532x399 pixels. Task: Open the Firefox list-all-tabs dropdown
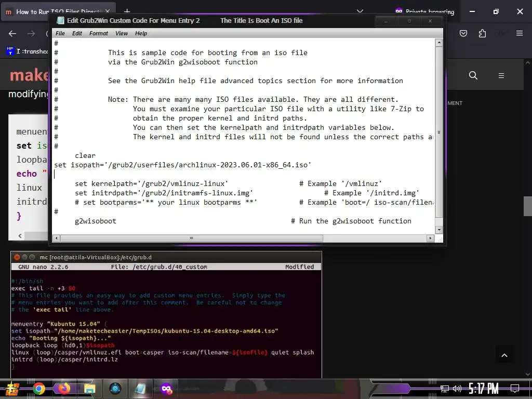(360, 11)
